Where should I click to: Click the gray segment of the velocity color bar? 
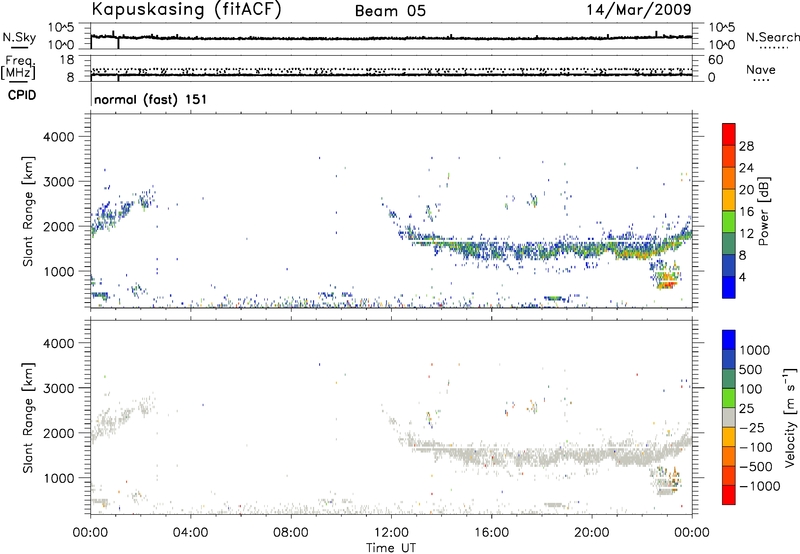point(729,417)
